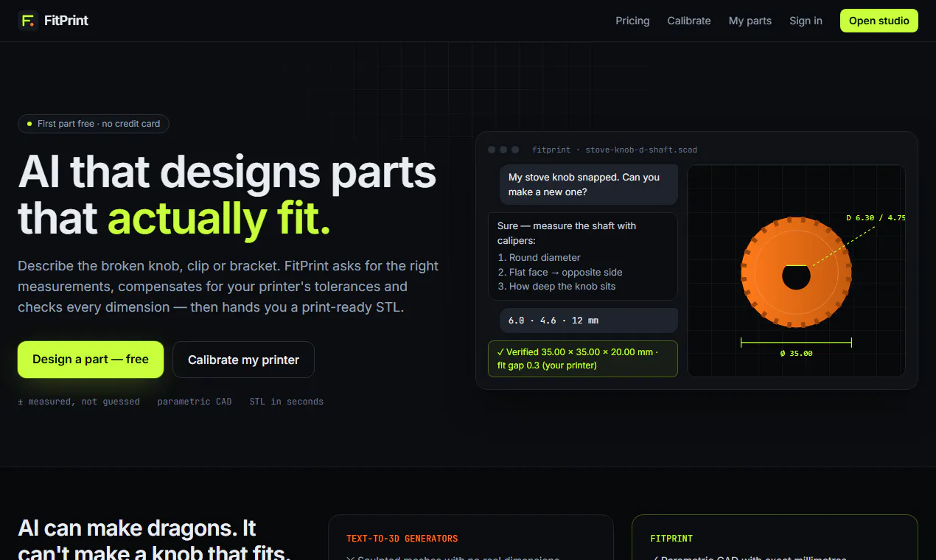Image resolution: width=936 pixels, height=560 pixels.
Task: Click Design a part — free button
Action: tap(91, 360)
